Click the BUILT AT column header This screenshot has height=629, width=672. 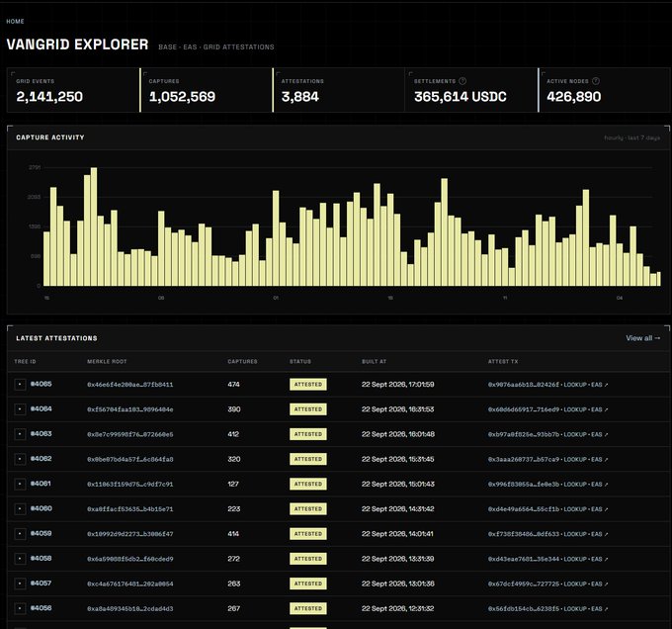click(375, 361)
